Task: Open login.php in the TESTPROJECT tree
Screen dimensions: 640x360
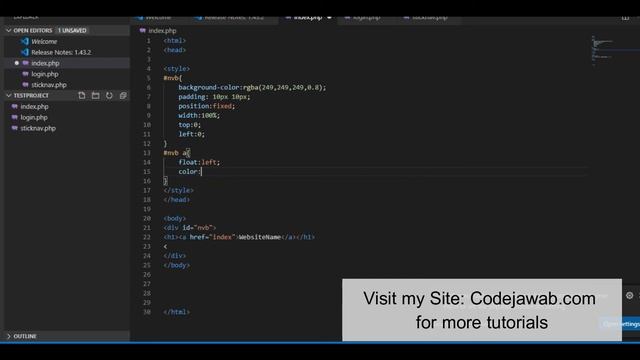Action: click(x=34, y=117)
